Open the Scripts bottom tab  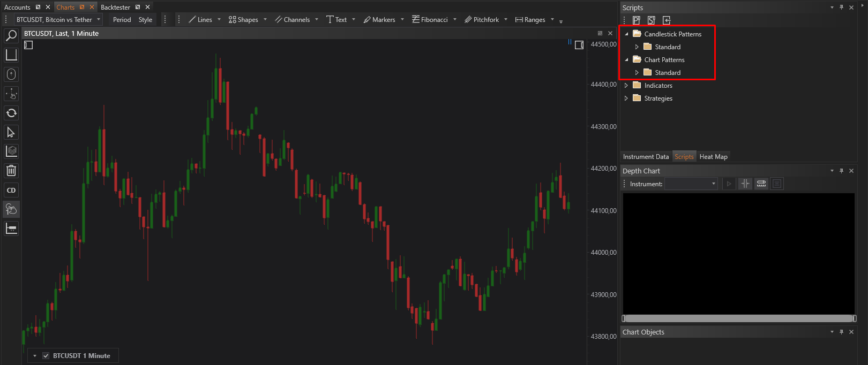coord(684,157)
